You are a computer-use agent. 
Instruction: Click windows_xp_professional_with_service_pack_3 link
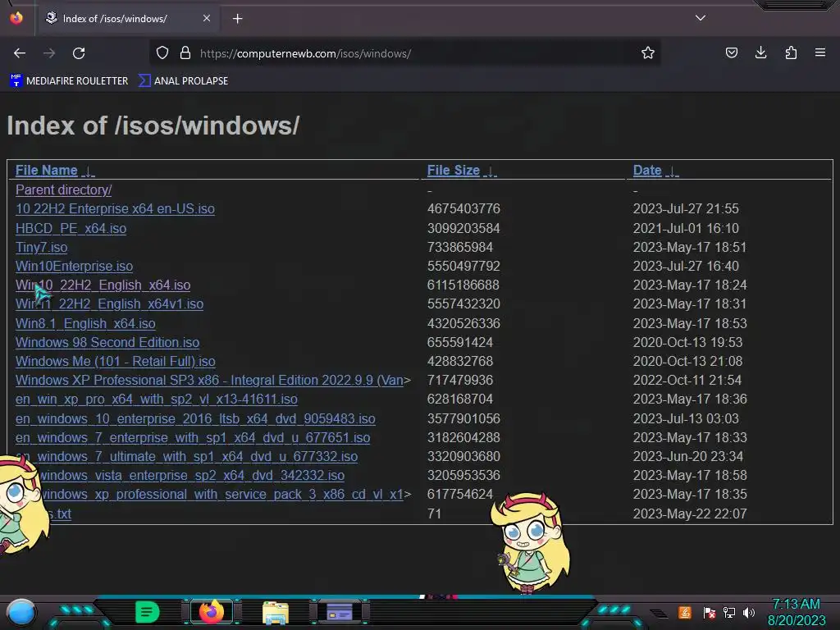click(221, 494)
